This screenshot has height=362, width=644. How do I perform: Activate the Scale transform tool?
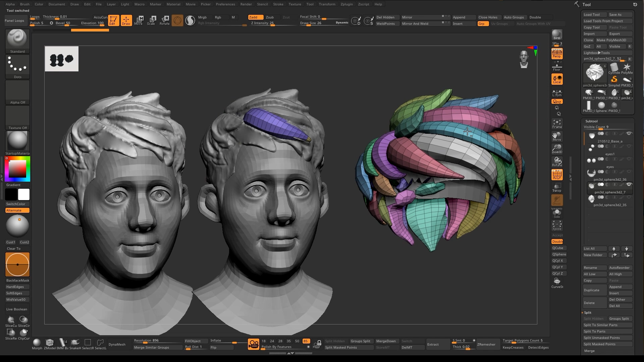(x=151, y=20)
